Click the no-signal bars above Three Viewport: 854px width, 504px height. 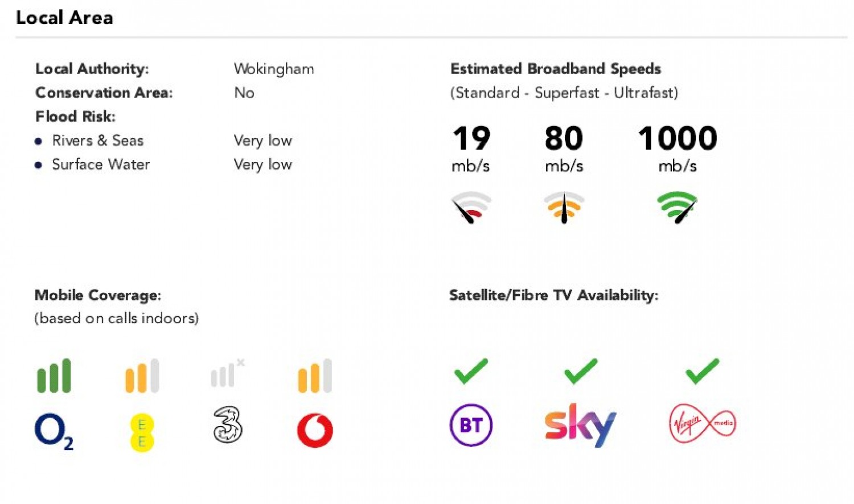pyautogui.click(x=227, y=374)
